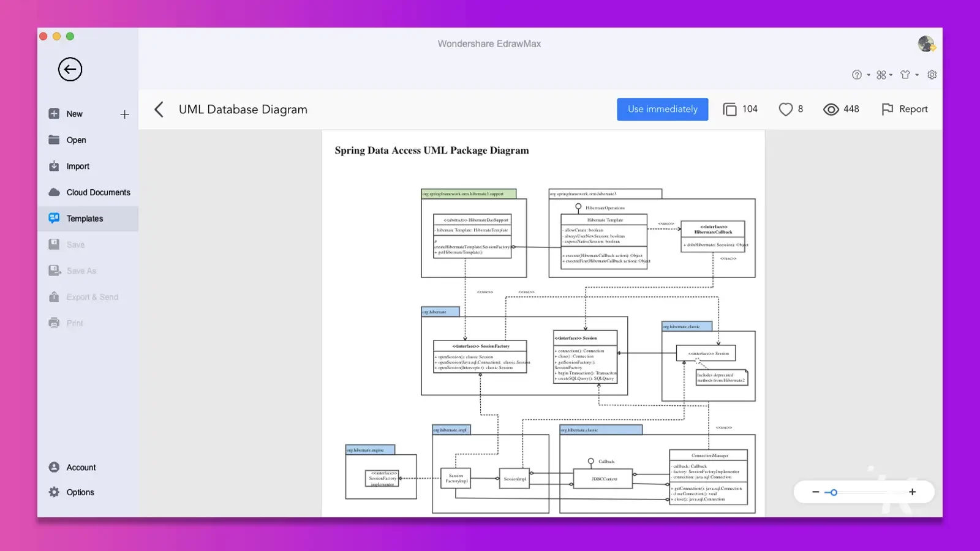
Task: Click the user avatar picture
Action: [x=926, y=43]
